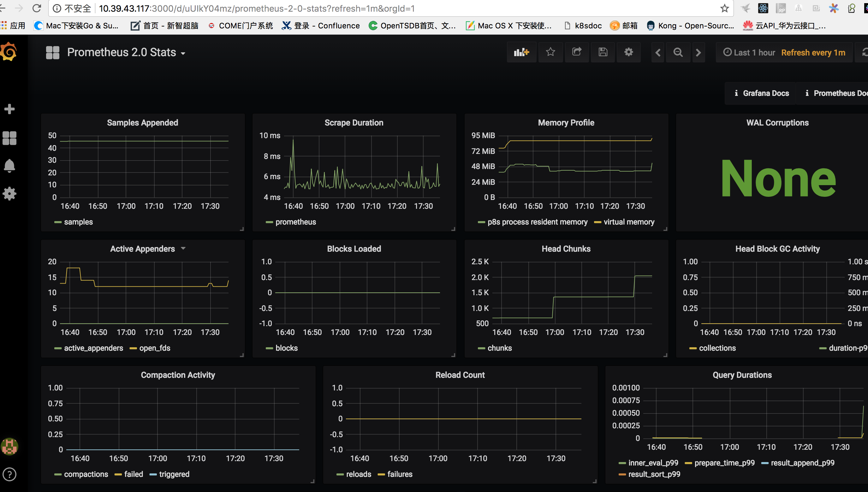
Task: Click Refresh every 1m button
Action: (x=814, y=52)
